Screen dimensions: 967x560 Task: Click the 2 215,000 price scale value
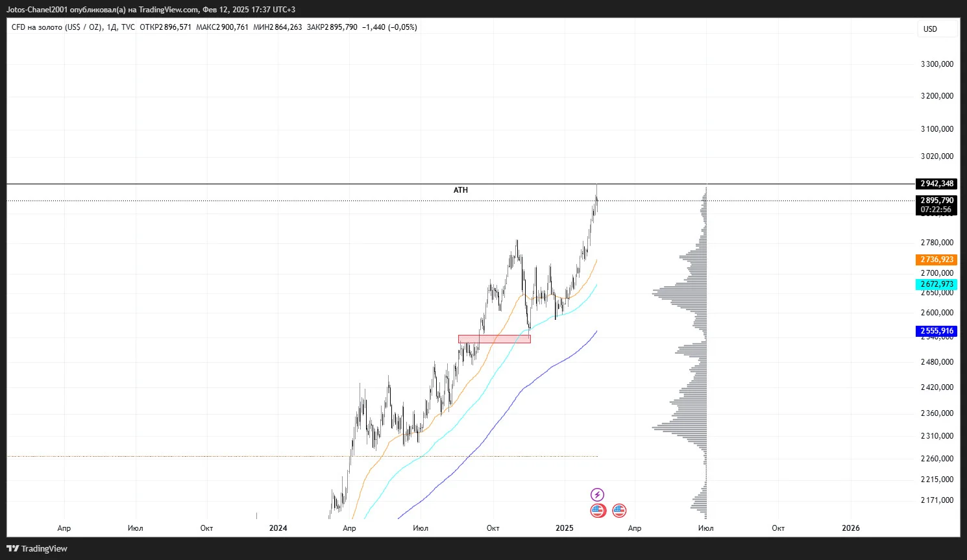pyautogui.click(x=937, y=480)
